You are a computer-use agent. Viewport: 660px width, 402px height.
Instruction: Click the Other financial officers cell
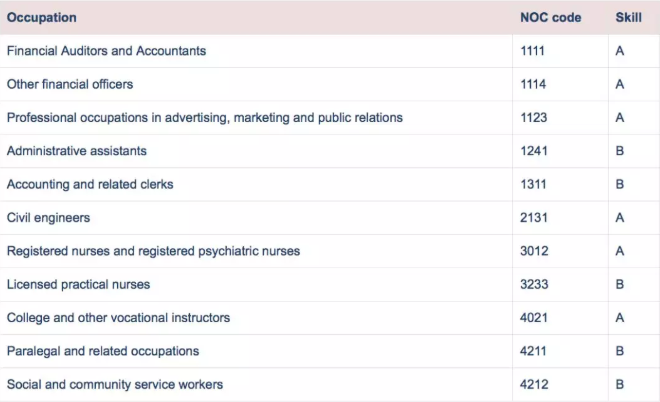[70, 84]
